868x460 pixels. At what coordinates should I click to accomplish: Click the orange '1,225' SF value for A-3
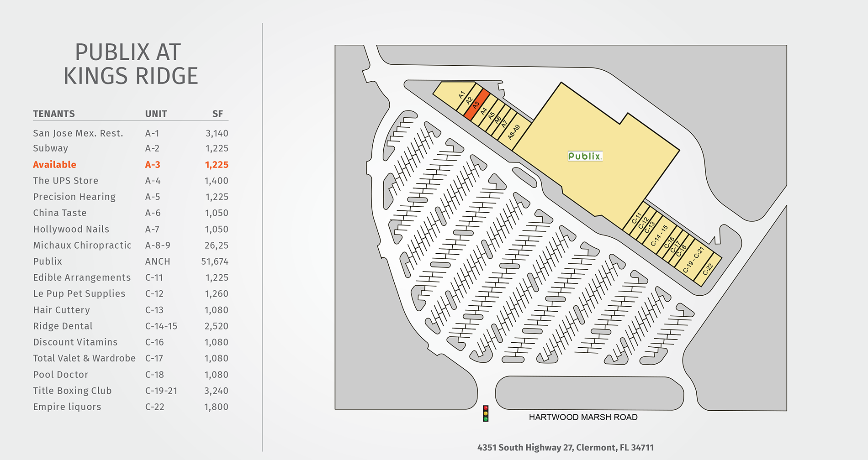point(217,165)
